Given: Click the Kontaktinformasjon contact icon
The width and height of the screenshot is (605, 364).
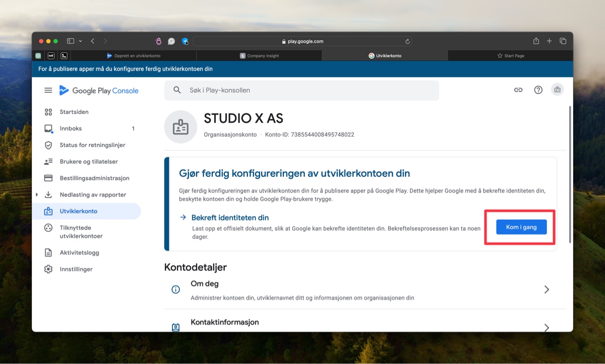Looking at the screenshot, I should pos(175,327).
